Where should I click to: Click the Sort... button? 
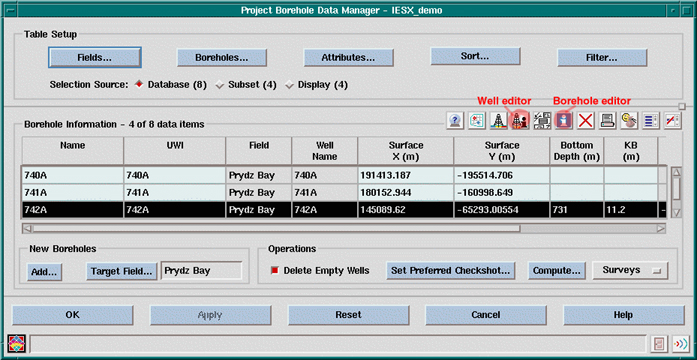tap(475, 56)
